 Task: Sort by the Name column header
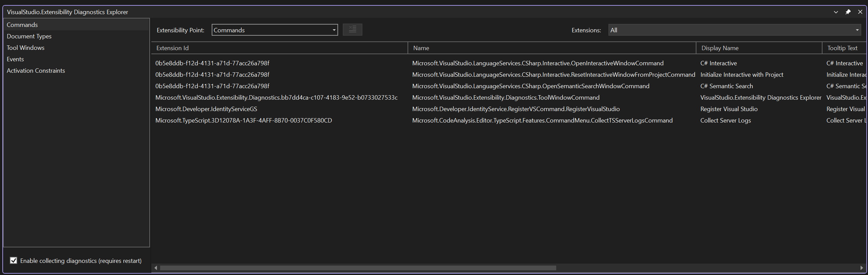[552, 48]
